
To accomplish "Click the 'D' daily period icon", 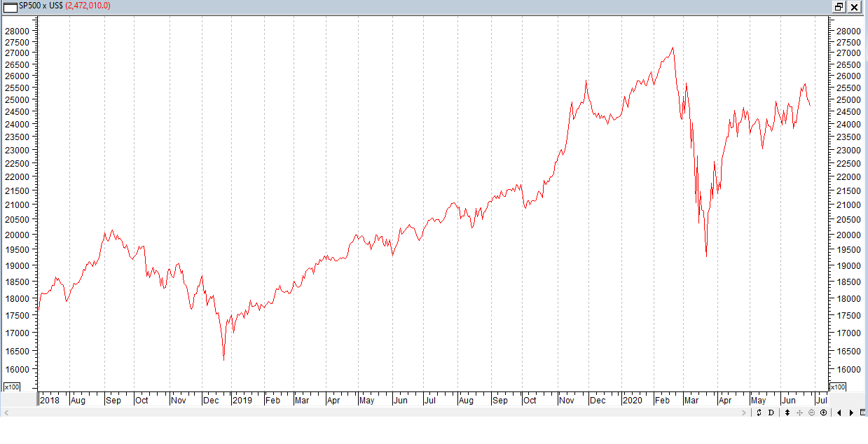I will pos(771,412).
